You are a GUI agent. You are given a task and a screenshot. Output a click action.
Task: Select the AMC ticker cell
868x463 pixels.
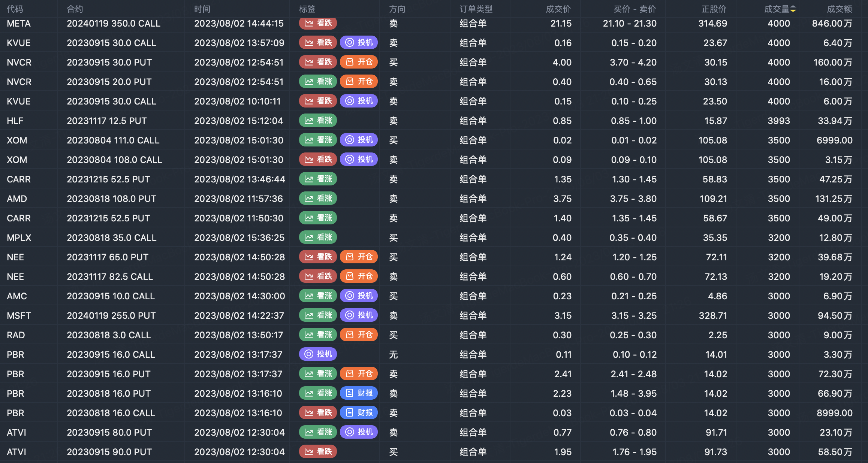pyautogui.click(x=17, y=296)
